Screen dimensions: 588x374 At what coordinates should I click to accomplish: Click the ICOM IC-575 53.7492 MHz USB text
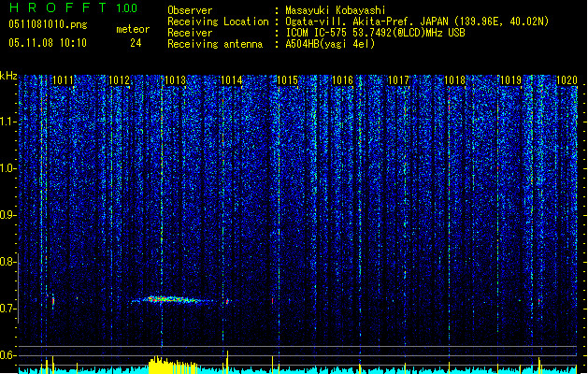click(376, 33)
